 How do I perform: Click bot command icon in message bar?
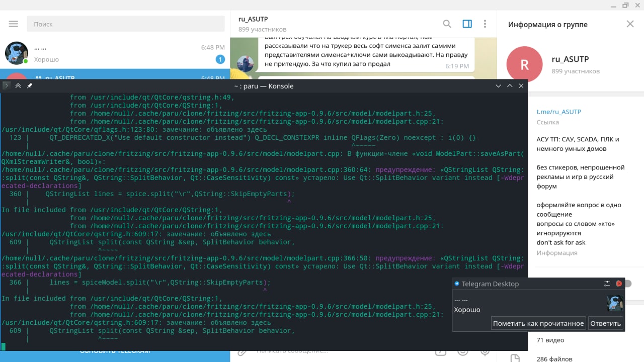[x=440, y=352]
